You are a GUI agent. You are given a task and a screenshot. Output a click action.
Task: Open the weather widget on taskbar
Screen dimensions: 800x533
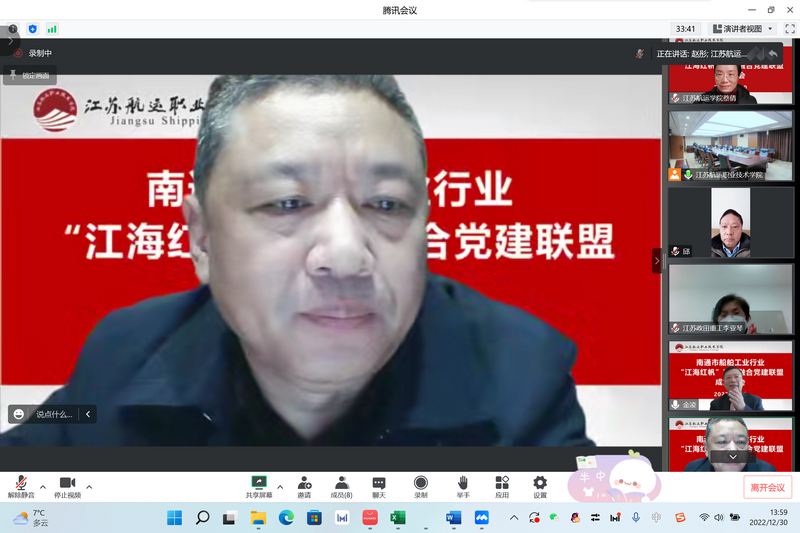coord(30,518)
